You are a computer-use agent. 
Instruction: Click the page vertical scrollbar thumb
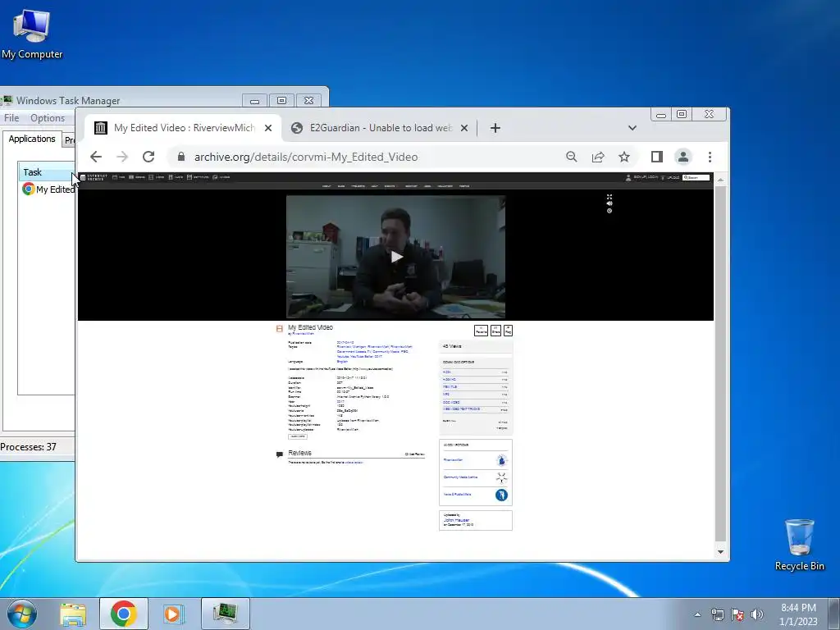click(x=720, y=364)
